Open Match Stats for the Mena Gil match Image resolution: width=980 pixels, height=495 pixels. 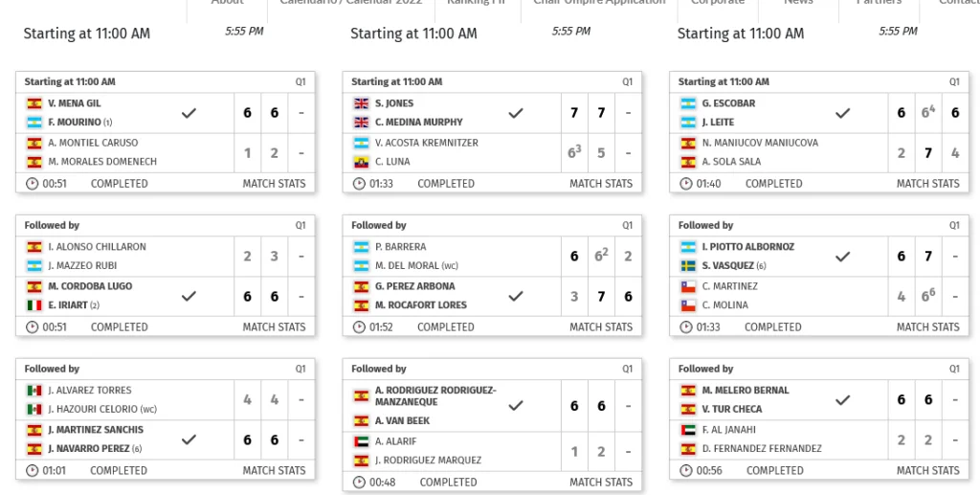point(274,184)
